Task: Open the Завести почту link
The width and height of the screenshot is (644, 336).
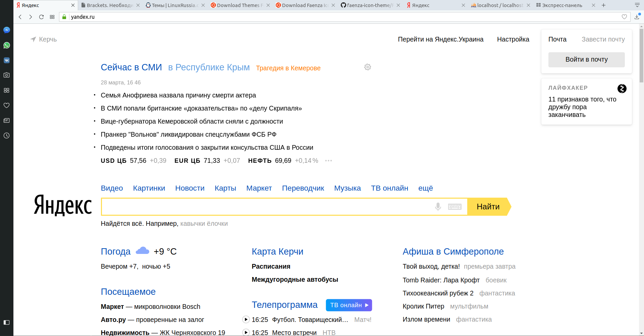Action: pyautogui.click(x=603, y=39)
